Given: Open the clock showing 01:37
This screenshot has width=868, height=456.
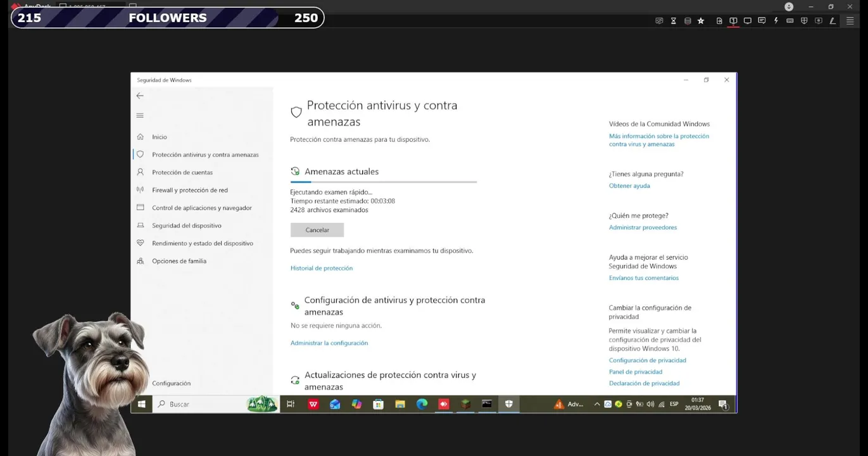Looking at the screenshot, I should point(698,404).
